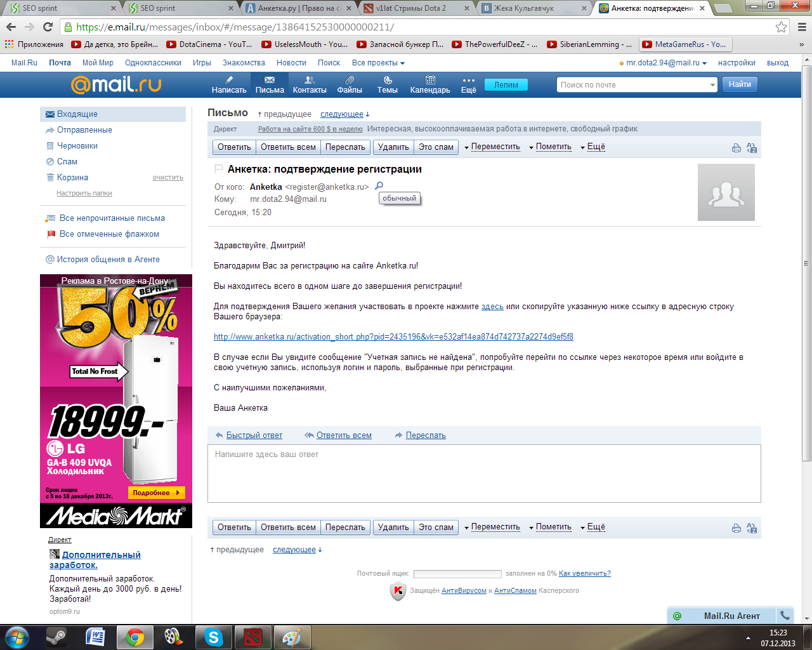Expand Переместить in the top message toolbar
The width and height of the screenshot is (812, 650).
tap(492, 147)
